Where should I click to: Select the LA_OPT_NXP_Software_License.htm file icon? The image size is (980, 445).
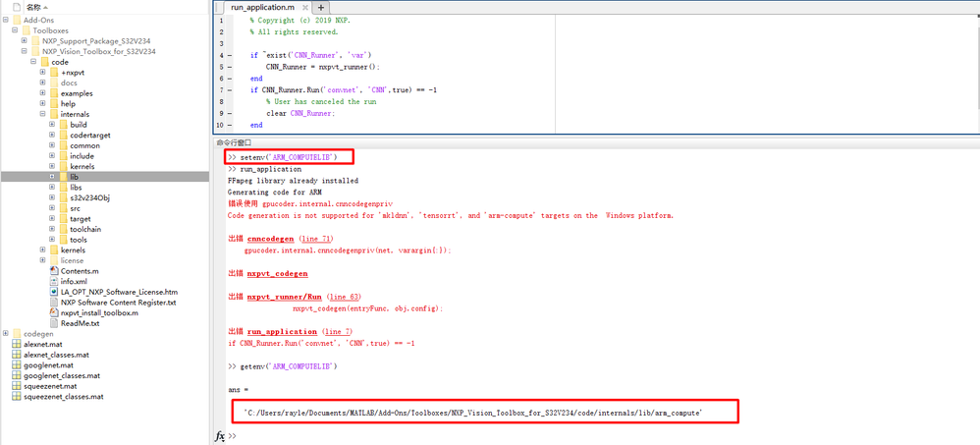pos(55,292)
